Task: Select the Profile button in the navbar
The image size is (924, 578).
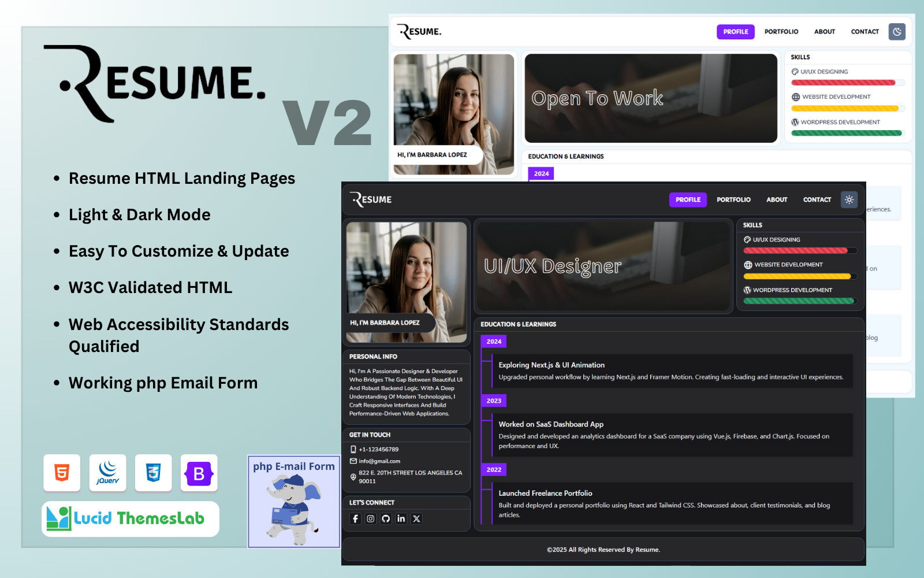Action: [x=688, y=199]
